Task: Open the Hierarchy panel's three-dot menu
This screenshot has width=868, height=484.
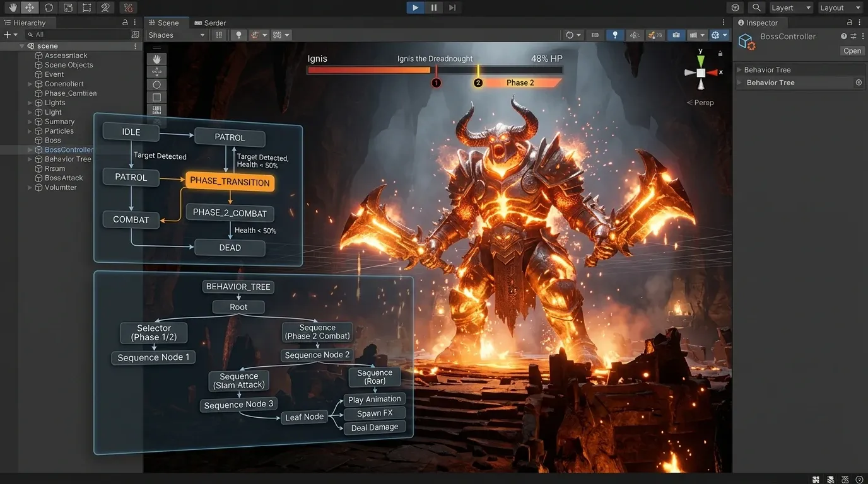Action: [136, 23]
